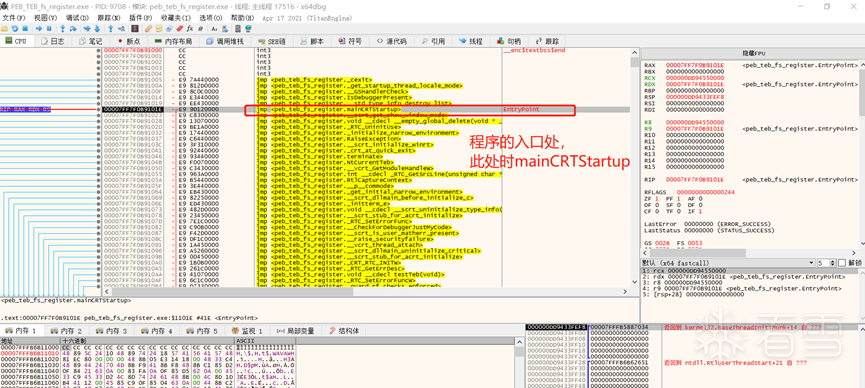Click the red eraser bookmarks icon
Image resolution: width=865 pixels, height=388 pixels.
click(179, 28)
